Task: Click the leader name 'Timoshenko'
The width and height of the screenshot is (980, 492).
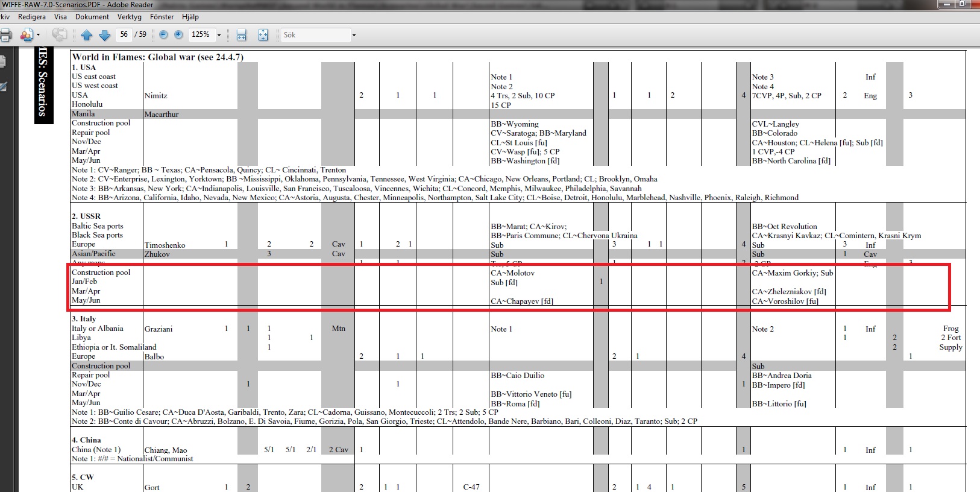Action: 165,245
